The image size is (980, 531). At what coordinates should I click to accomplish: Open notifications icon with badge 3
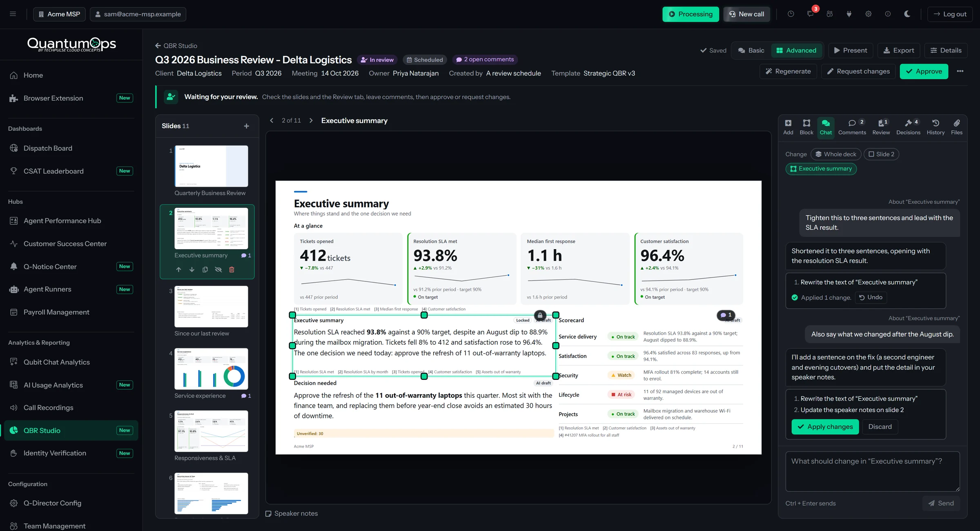click(x=811, y=14)
